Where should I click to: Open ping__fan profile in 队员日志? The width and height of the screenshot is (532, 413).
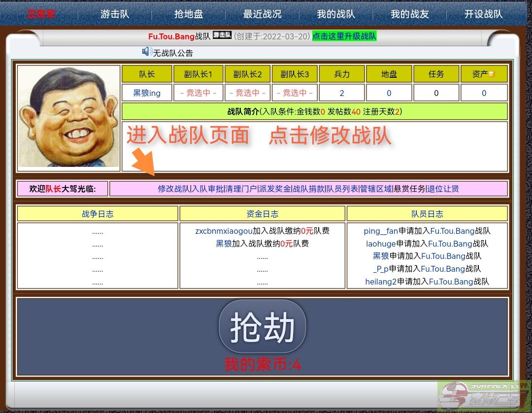[x=381, y=231]
